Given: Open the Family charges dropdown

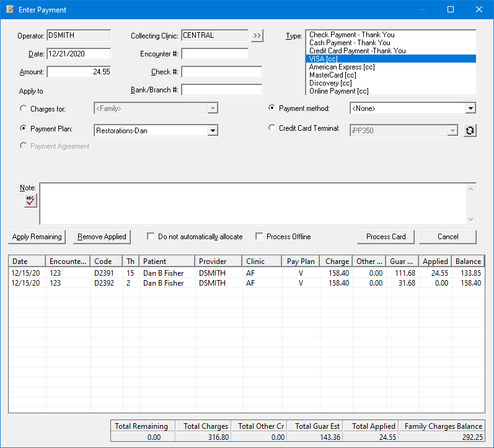Looking at the screenshot, I should click(213, 108).
